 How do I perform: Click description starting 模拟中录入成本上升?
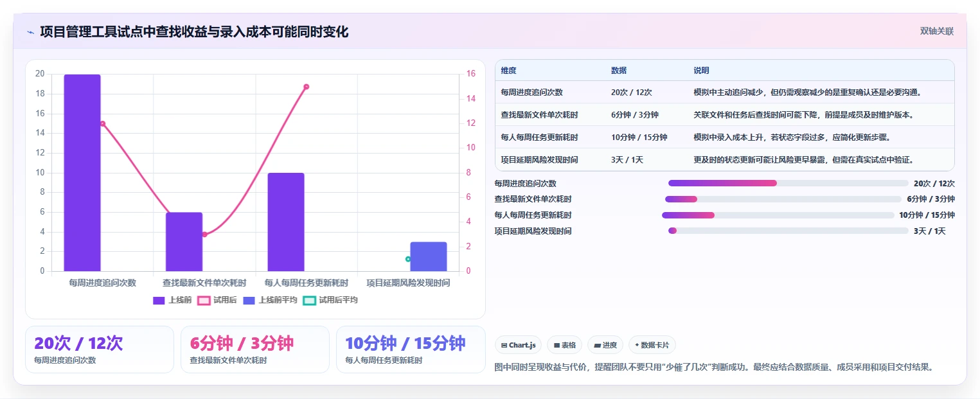(x=792, y=137)
